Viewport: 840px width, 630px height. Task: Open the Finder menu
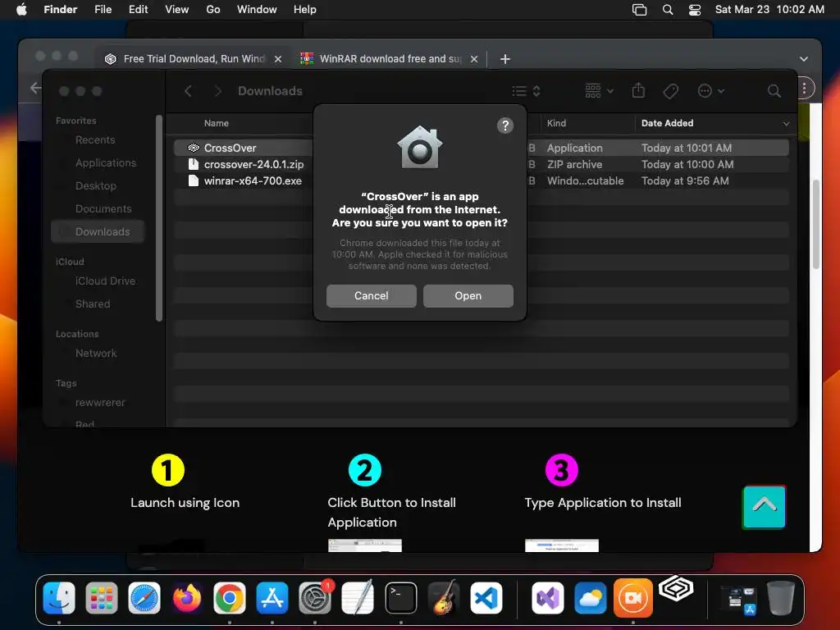click(60, 10)
